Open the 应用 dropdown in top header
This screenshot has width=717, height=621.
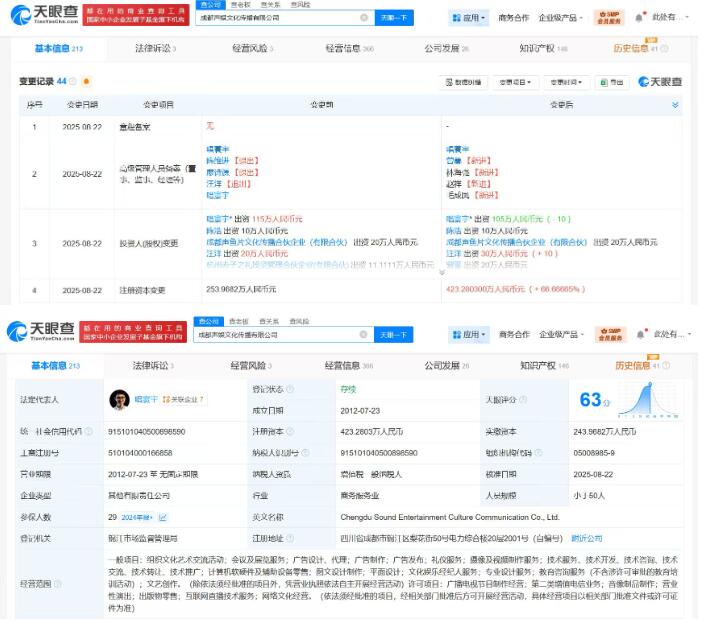[473, 18]
